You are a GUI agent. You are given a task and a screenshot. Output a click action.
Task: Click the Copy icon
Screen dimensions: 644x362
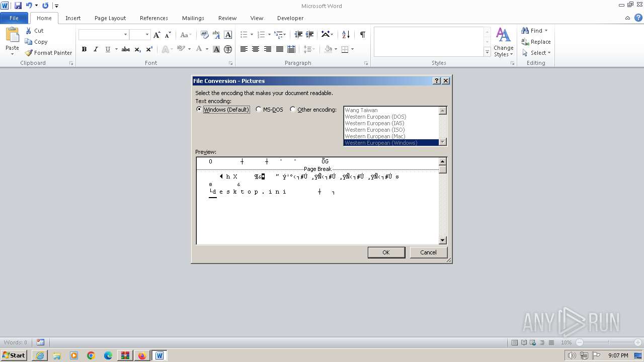pyautogui.click(x=29, y=42)
